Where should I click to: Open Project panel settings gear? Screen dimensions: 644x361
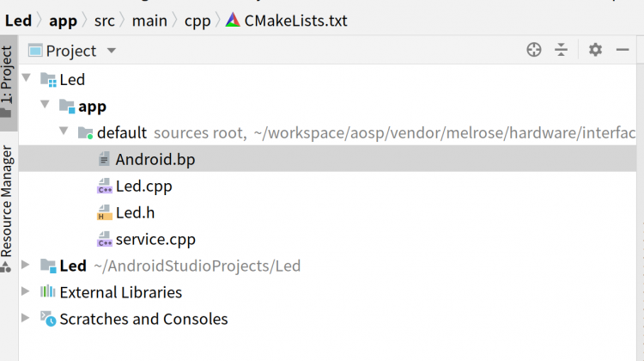pos(595,50)
